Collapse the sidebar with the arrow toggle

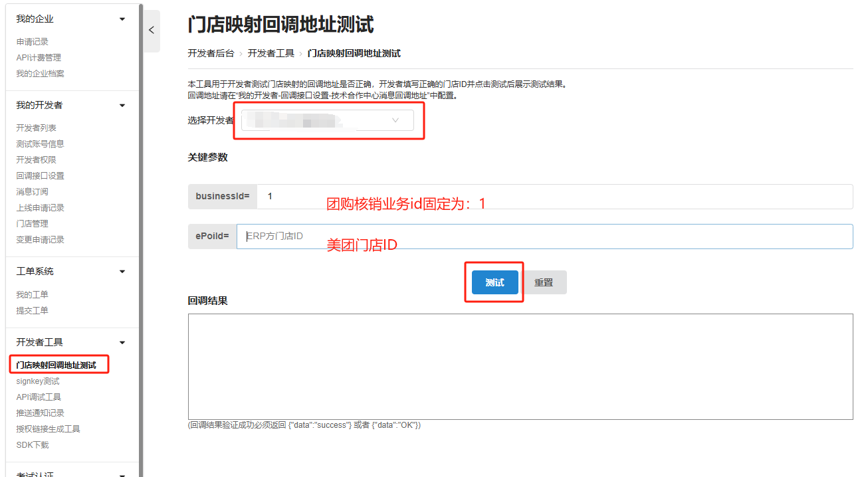(x=151, y=31)
